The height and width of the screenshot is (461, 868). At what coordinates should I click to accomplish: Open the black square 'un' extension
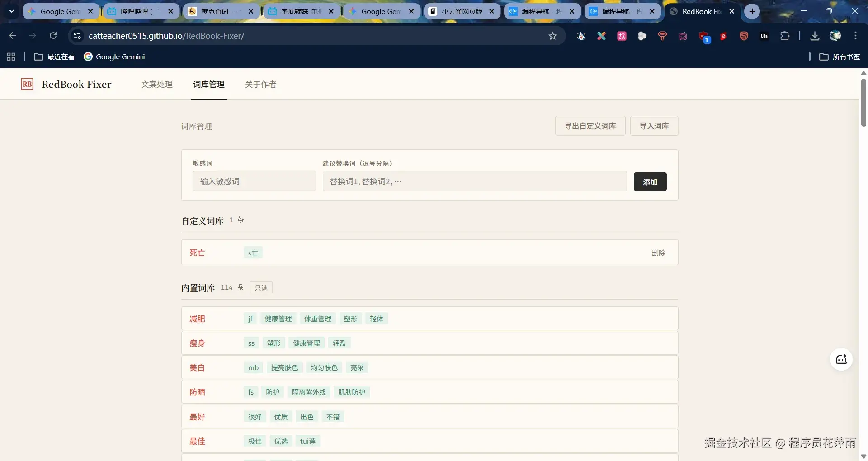764,36
